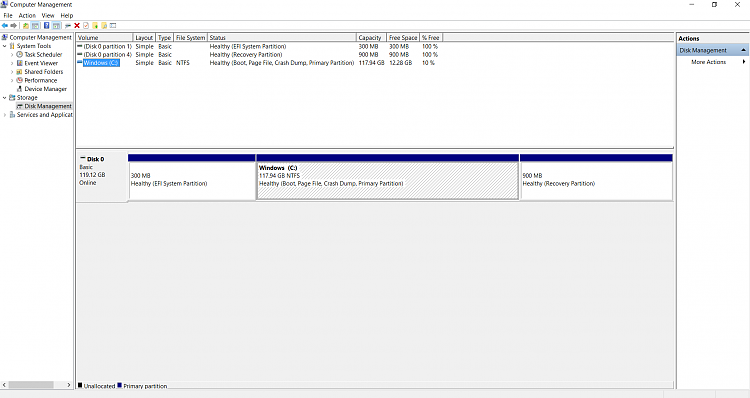The image size is (750, 398).
Task: Click the tree pane horizontal scrollbar thumb
Action: coord(31,385)
